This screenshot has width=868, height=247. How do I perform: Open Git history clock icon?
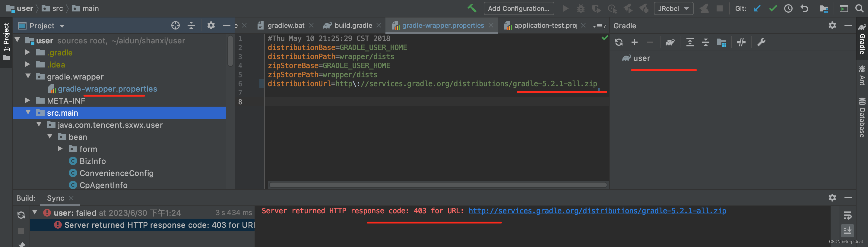(x=788, y=8)
